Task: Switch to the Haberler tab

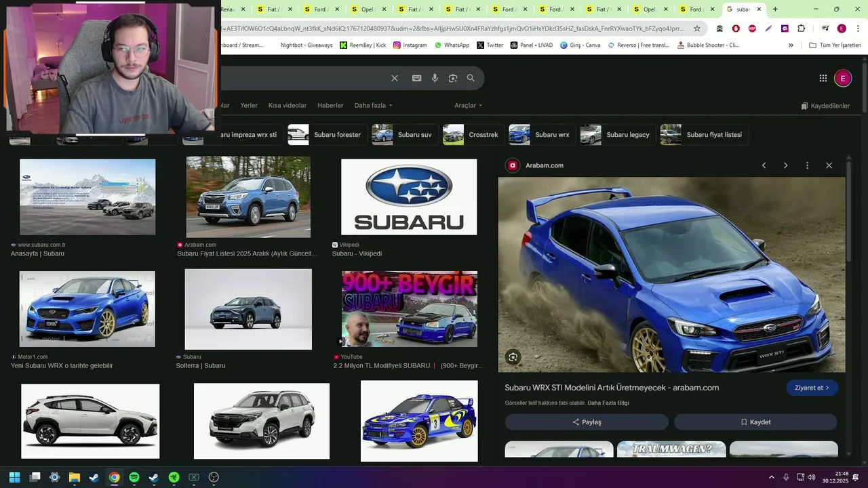Action: 330,106
